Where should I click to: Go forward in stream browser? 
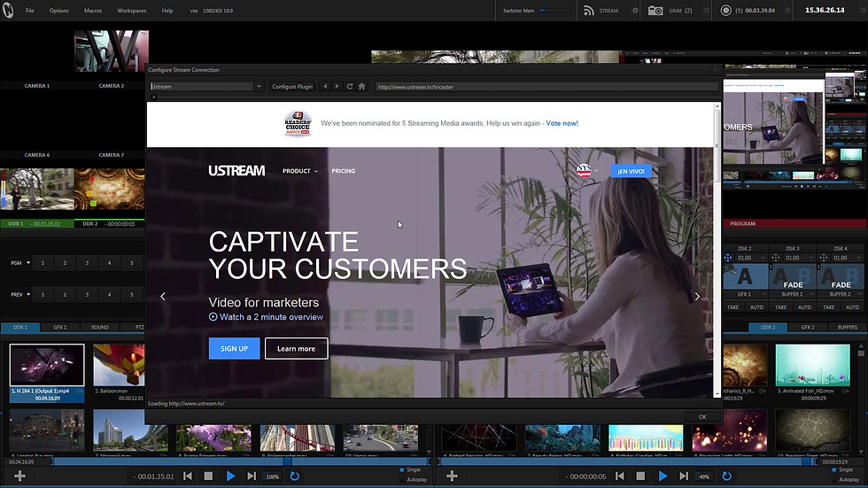[337, 86]
